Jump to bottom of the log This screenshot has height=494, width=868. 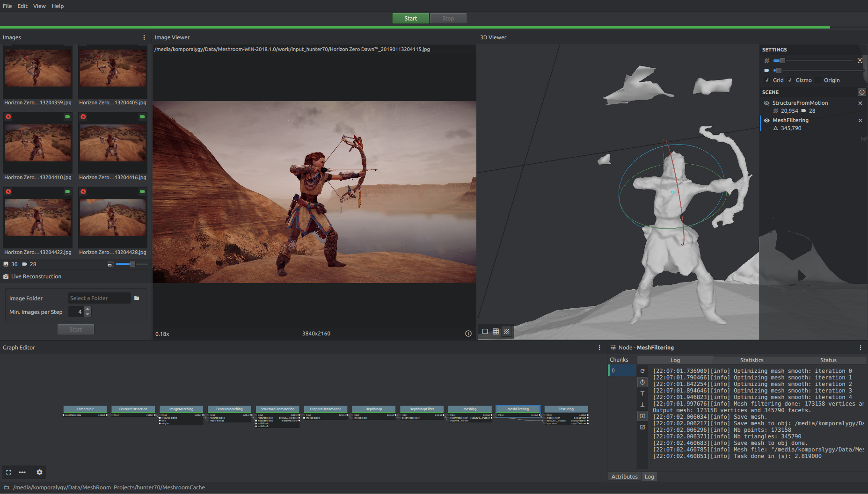[642, 405]
